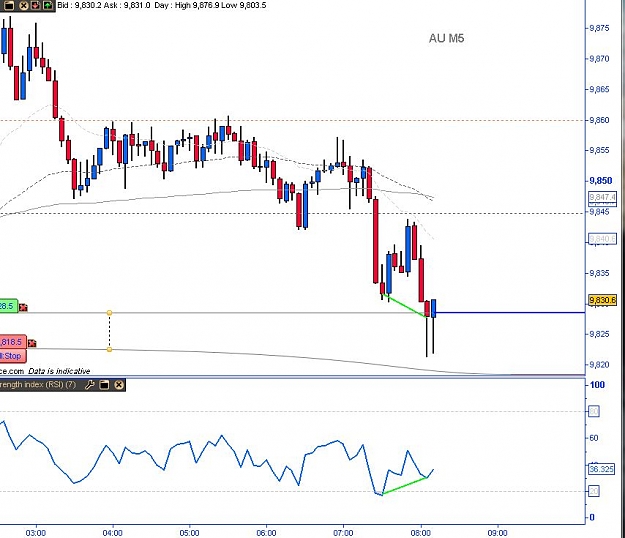
Task: Remove the RSI indicator with its X icon
Action: (x=119, y=385)
